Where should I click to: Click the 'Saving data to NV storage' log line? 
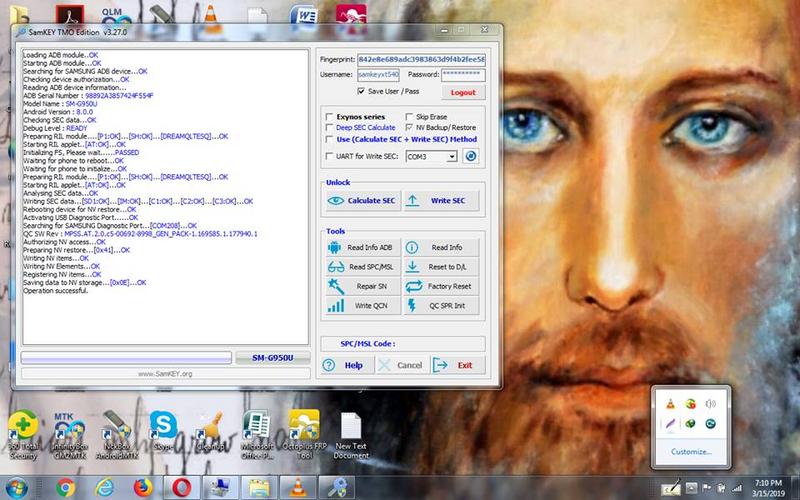85,283
